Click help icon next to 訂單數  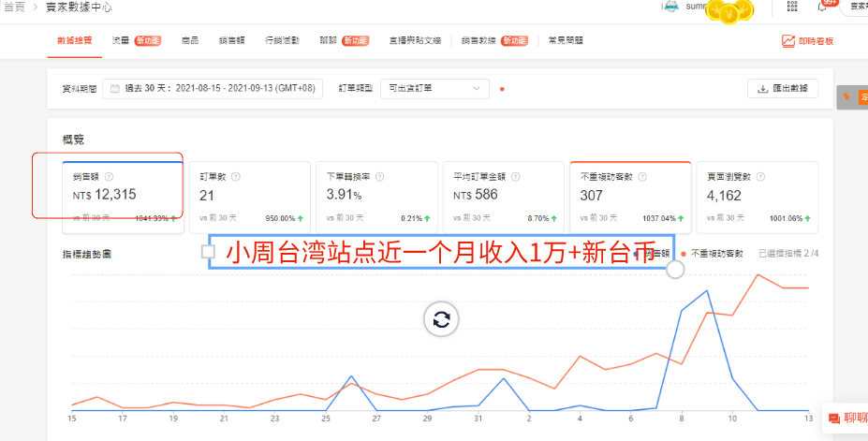236,177
